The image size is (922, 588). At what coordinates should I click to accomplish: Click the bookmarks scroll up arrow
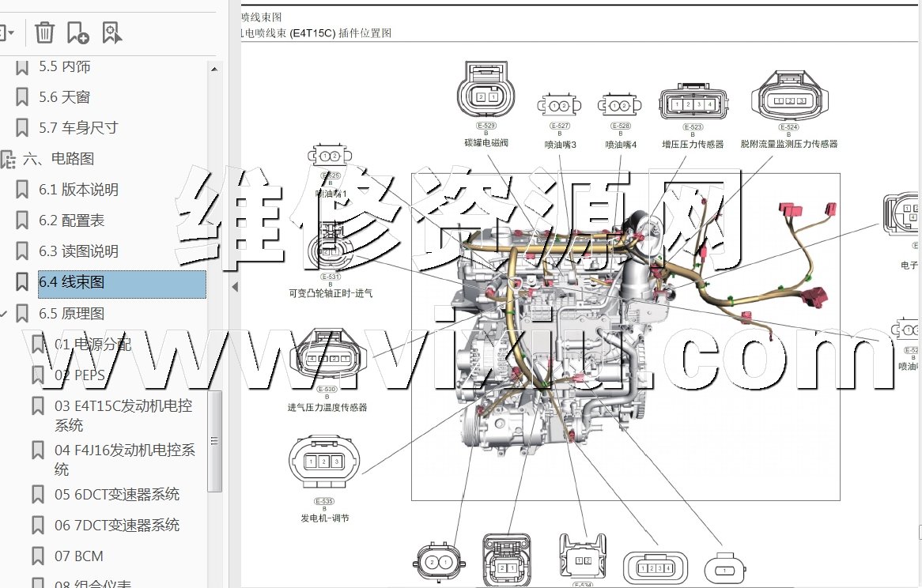(x=214, y=69)
